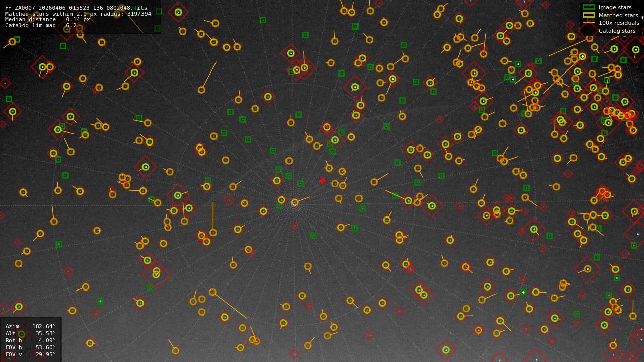Select the 'Image stars' legend label
The height and width of the screenshot is (362, 644).
pyautogui.click(x=615, y=8)
